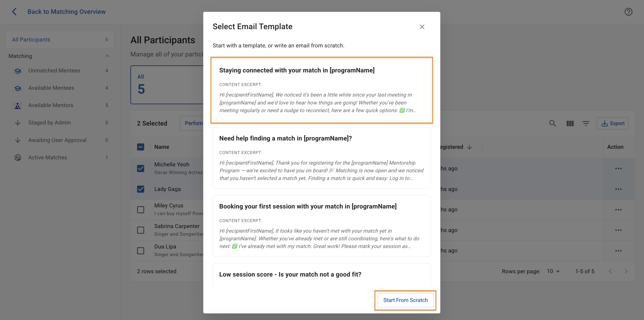Screen dimensions: 644x320
Task: Toggle the select-all header checkbox
Action: click(x=140, y=147)
